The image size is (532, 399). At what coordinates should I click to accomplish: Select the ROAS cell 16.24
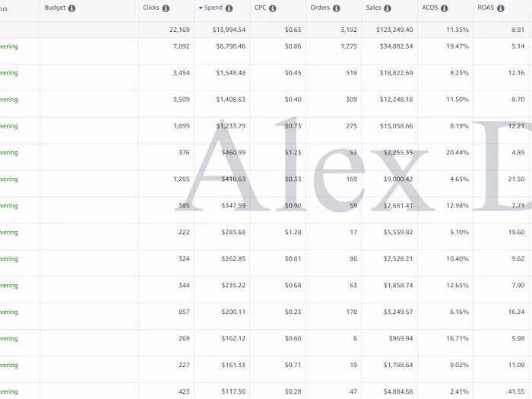(x=516, y=312)
